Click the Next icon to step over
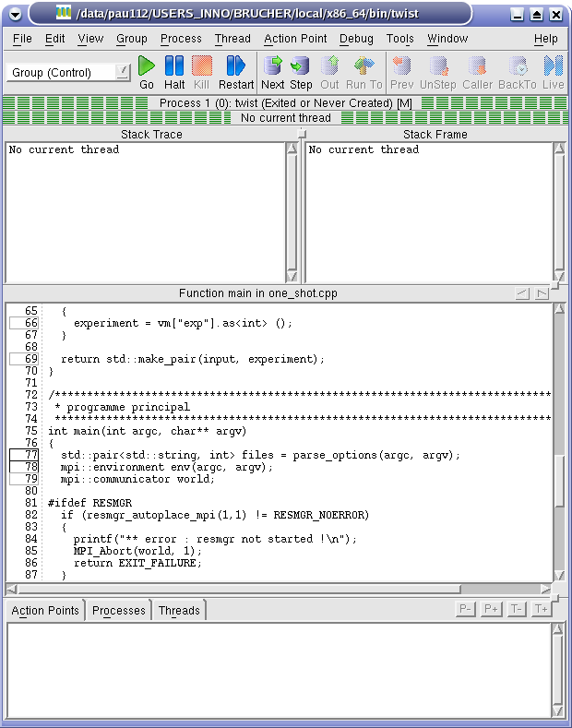572x728 pixels. click(272, 66)
